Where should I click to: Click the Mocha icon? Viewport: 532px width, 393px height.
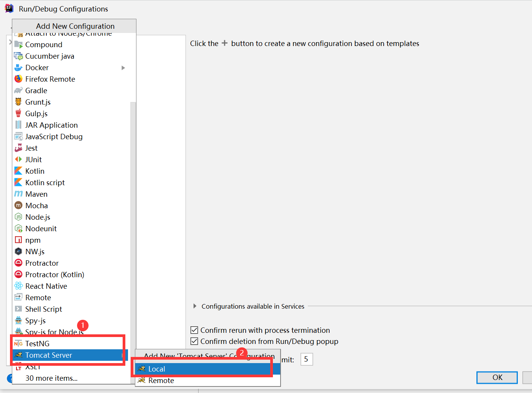[x=18, y=206]
